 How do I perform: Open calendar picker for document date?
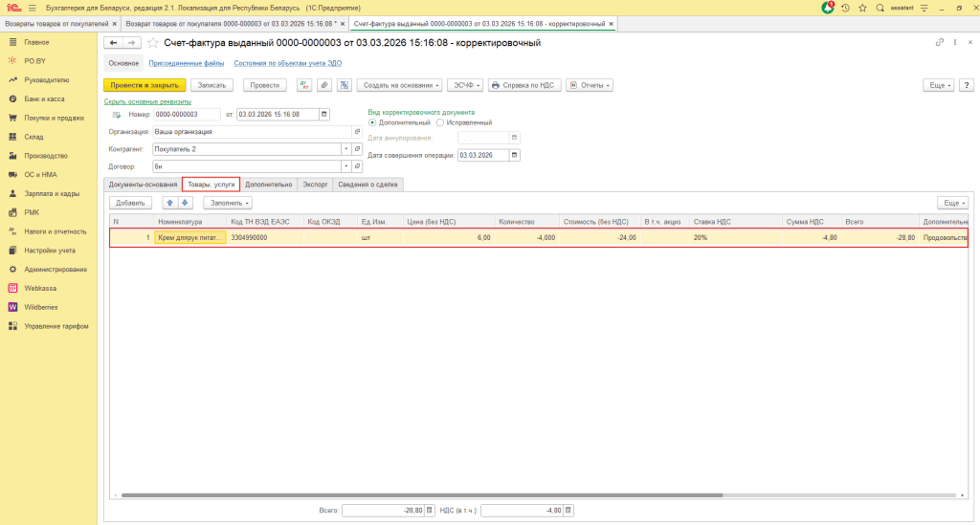323,115
